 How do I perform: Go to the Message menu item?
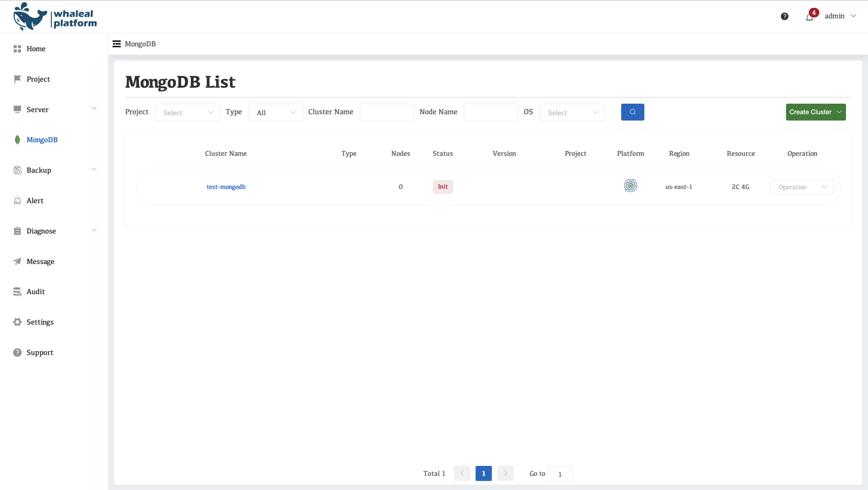(x=40, y=262)
